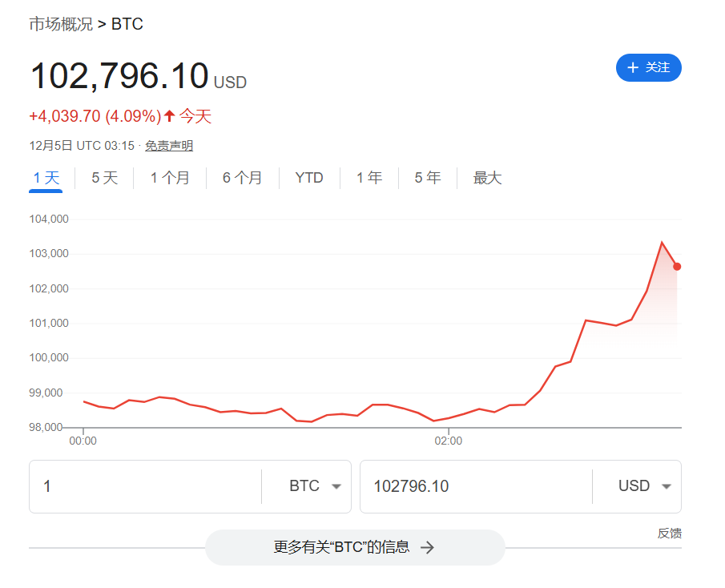Click the red endpoint dot on the chart
The width and height of the screenshot is (725, 588).
coord(677,266)
